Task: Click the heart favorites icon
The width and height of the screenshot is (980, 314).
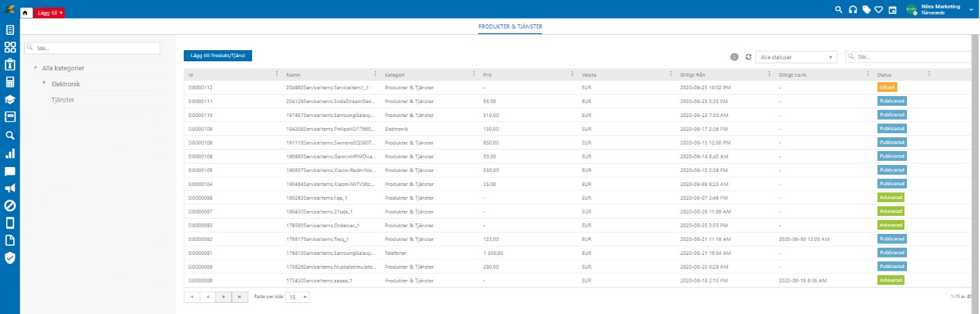Action: click(878, 10)
